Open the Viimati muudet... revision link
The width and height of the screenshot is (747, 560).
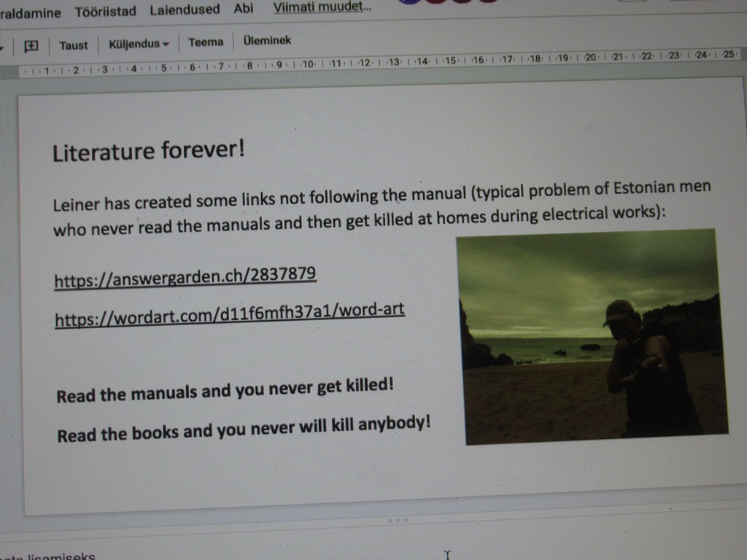tap(322, 7)
